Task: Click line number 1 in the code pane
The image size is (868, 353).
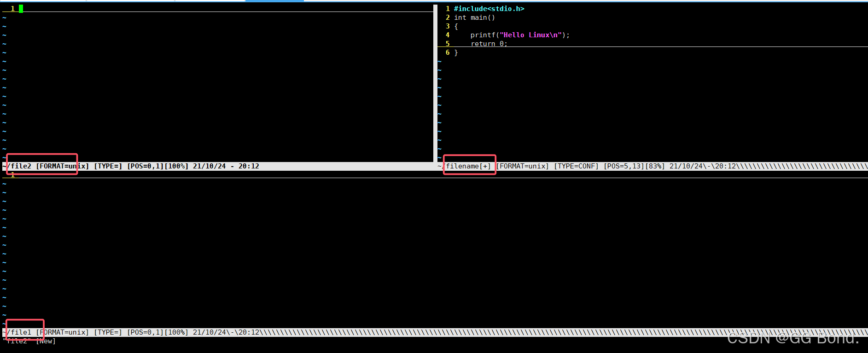Action: [x=448, y=9]
